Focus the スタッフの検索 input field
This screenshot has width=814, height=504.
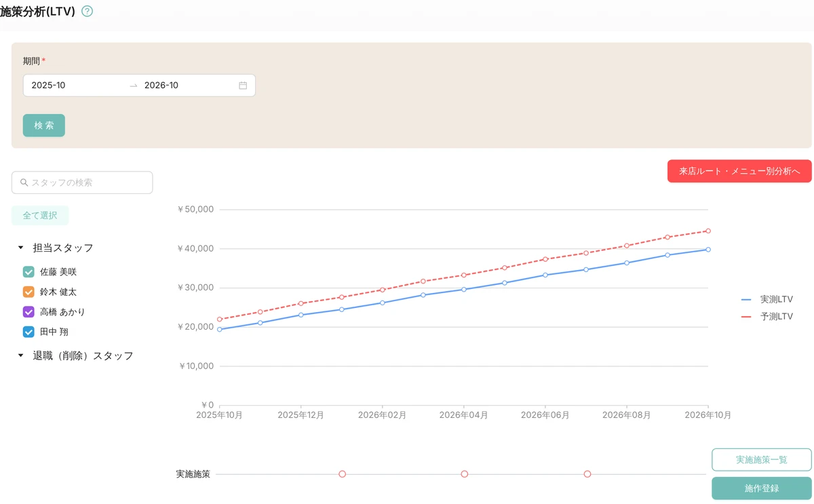[82, 182]
